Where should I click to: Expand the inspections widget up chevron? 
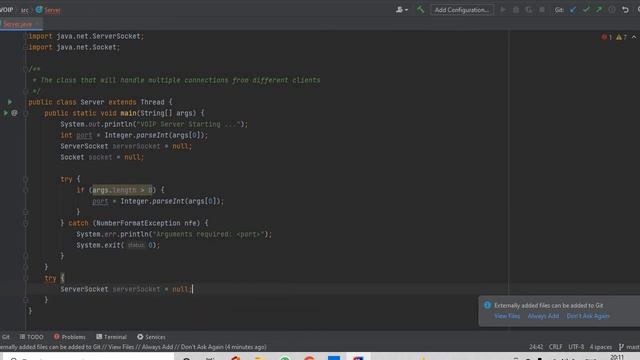coord(634,37)
